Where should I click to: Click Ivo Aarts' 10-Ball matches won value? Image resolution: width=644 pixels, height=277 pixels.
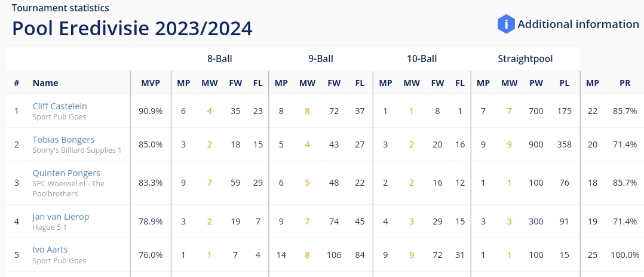click(412, 255)
